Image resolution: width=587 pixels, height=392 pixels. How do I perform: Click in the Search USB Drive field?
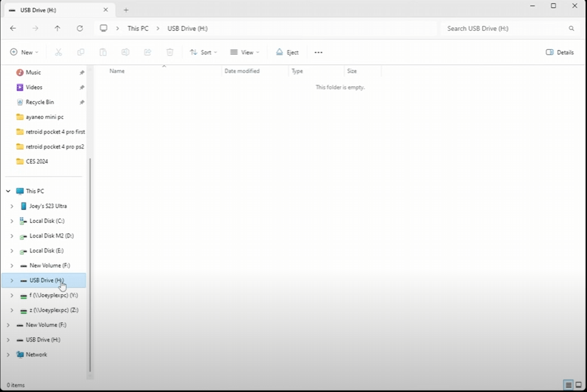(503, 29)
